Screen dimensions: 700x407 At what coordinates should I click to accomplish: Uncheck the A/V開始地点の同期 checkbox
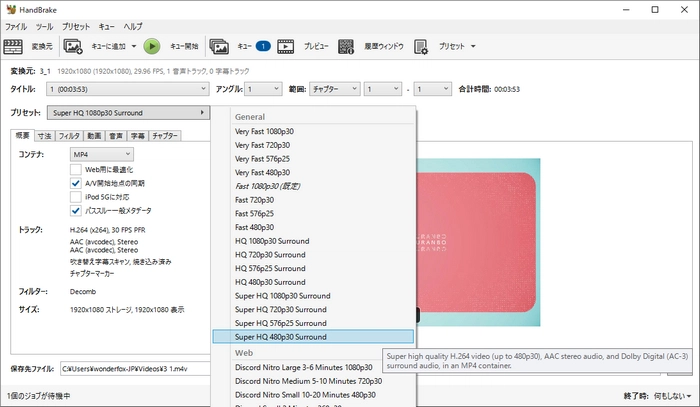tap(76, 184)
